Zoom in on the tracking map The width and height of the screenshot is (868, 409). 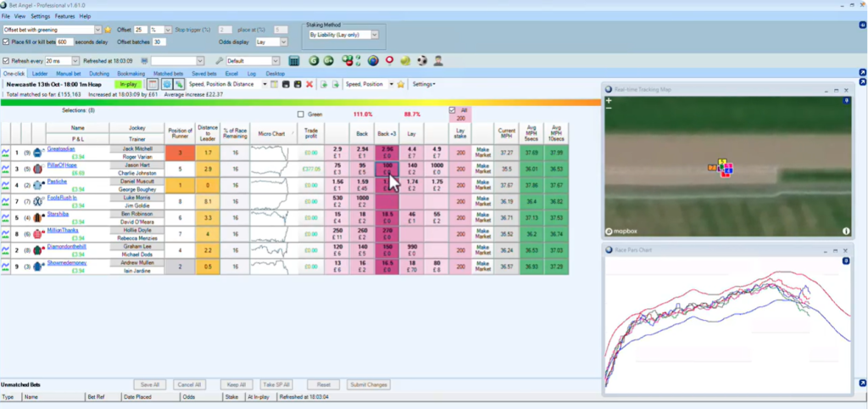click(609, 101)
